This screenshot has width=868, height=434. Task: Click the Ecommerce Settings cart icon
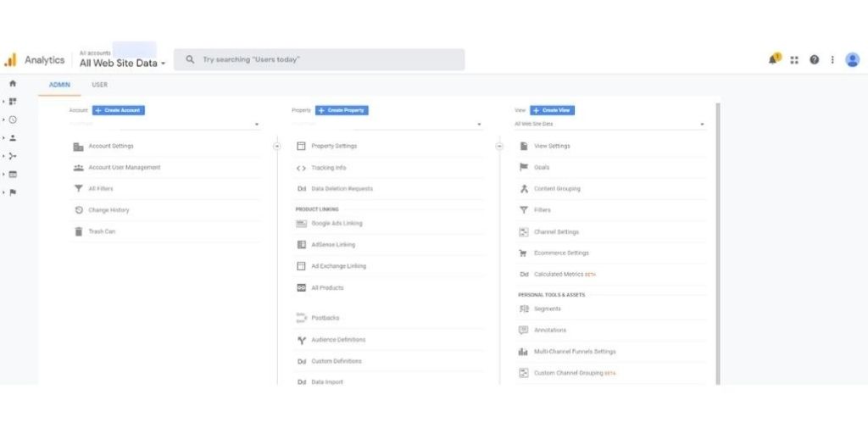pos(523,253)
